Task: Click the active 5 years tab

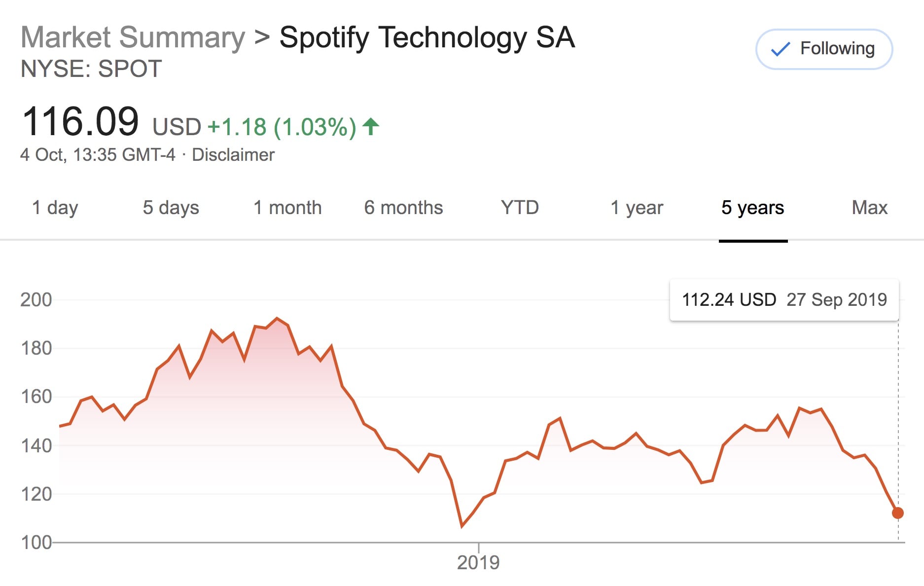Action: pyautogui.click(x=752, y=208)
